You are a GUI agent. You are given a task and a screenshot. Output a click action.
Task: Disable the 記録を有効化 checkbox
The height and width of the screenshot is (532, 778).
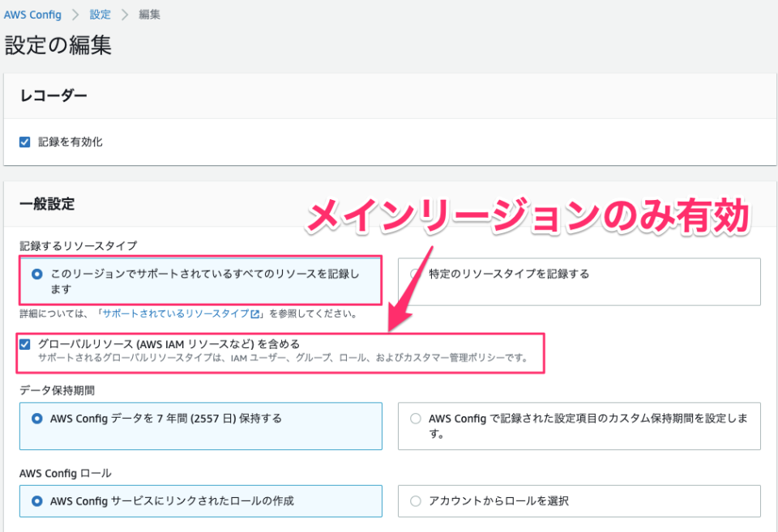(24, 140)
